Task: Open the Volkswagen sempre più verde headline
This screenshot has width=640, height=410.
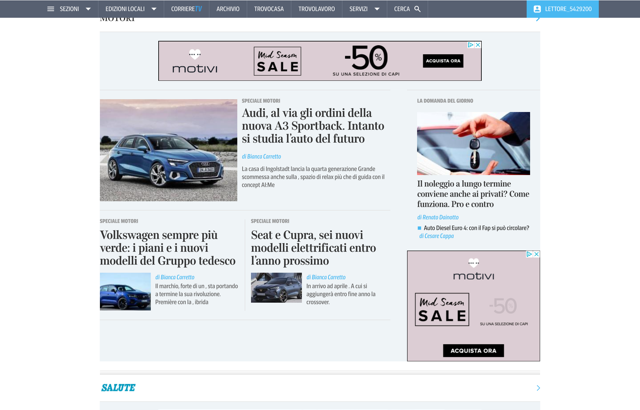Action: [x=168, y=248]
